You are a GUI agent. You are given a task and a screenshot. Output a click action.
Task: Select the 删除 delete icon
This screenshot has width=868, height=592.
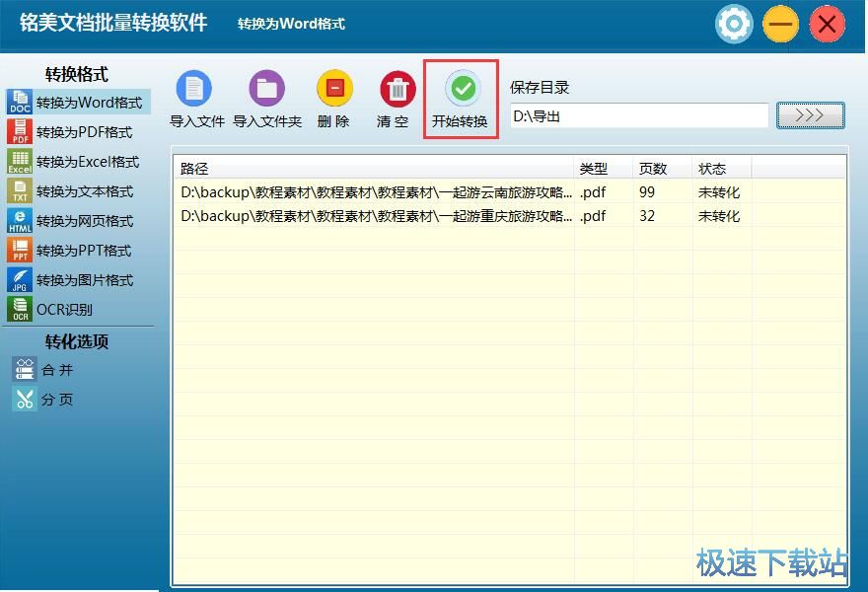click(334, 89)
